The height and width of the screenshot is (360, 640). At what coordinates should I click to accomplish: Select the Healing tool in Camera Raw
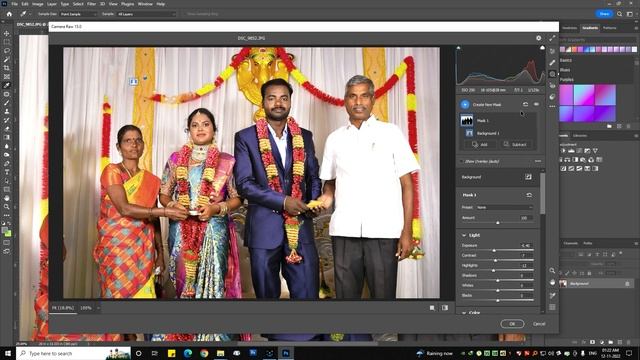(552, 62)
